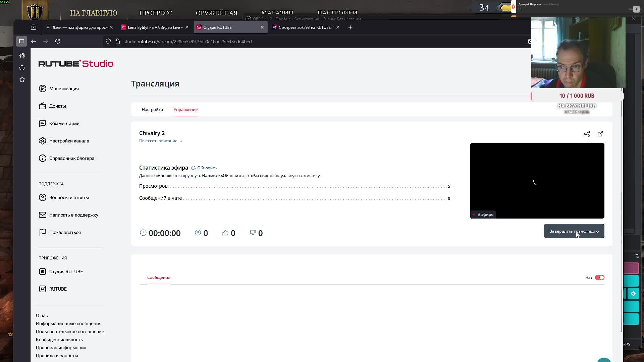Viewport: 644px width, 362px height.
Task: Open browser history sidebar icon
Action: pos(22,68)
